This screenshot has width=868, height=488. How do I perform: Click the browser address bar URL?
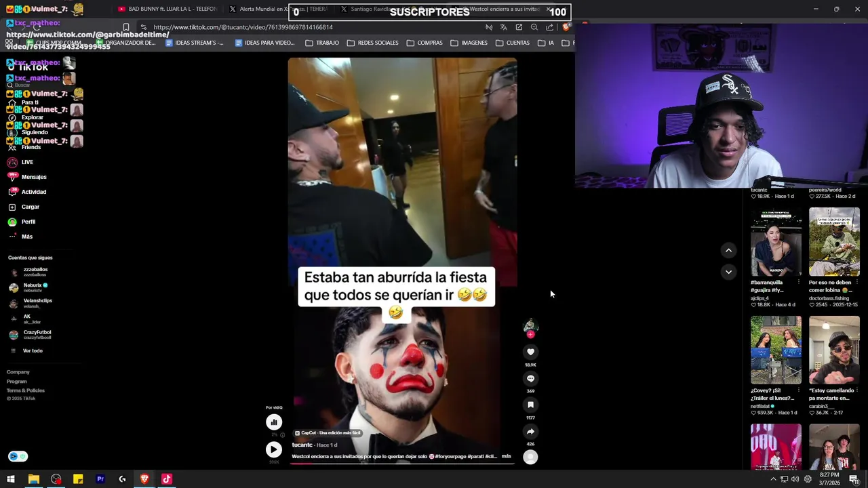point(243,27)
